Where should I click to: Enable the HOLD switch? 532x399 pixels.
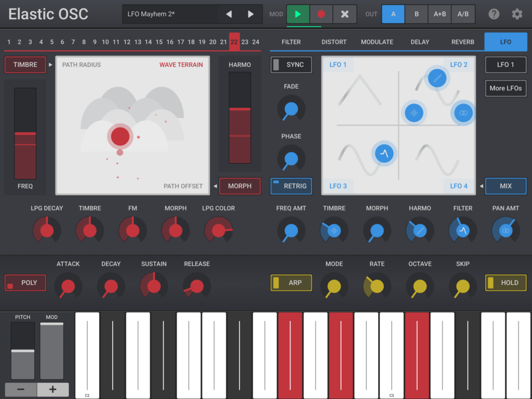506,283
